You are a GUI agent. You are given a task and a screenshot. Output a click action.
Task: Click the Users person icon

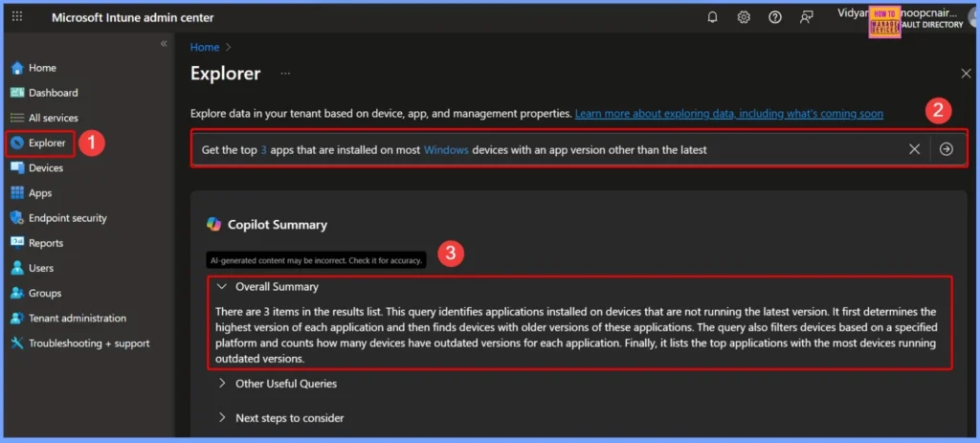(17, 268)
